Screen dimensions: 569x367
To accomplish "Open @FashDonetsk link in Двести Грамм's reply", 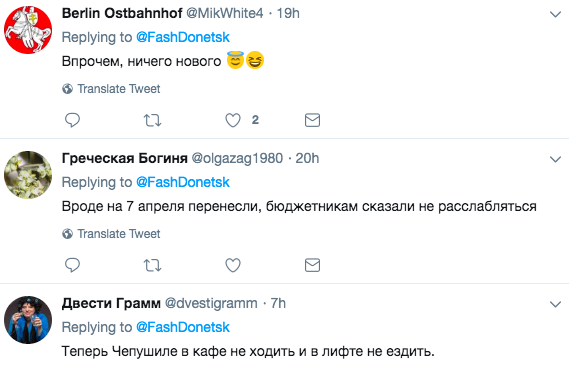I will pyautogui.click(x=183, y=327).
